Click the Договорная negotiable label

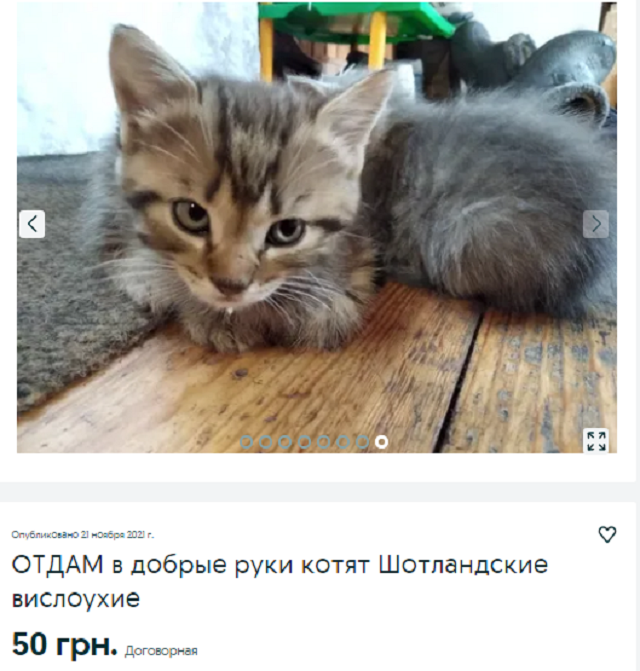click(161, 651)
